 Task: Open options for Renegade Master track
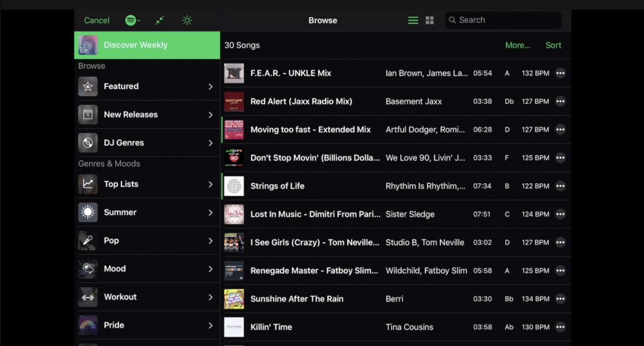point(560,270)
